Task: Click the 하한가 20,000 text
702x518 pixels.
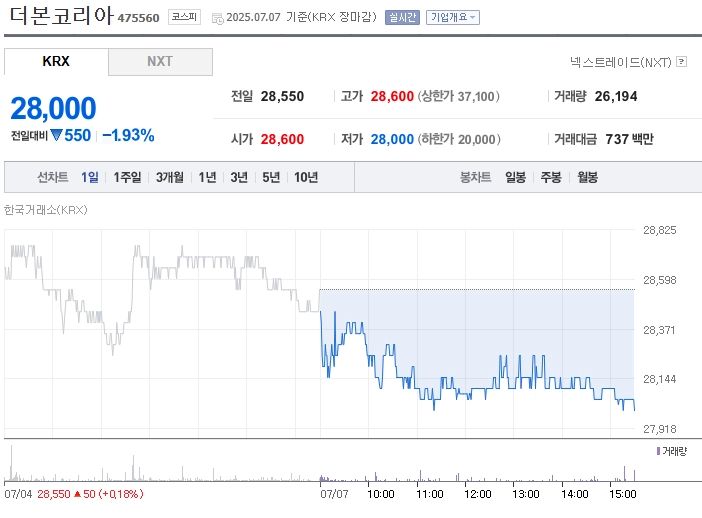Action: pos(459,139)
